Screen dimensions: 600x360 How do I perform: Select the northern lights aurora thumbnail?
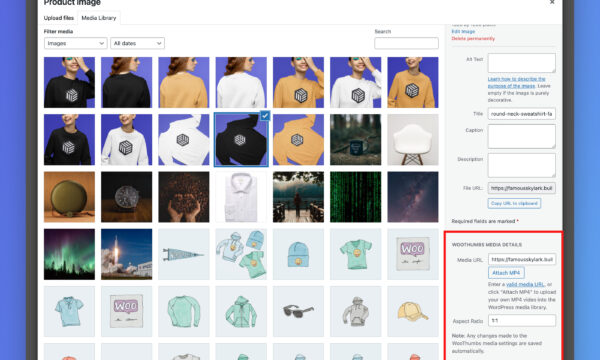[x=69, y=254]
